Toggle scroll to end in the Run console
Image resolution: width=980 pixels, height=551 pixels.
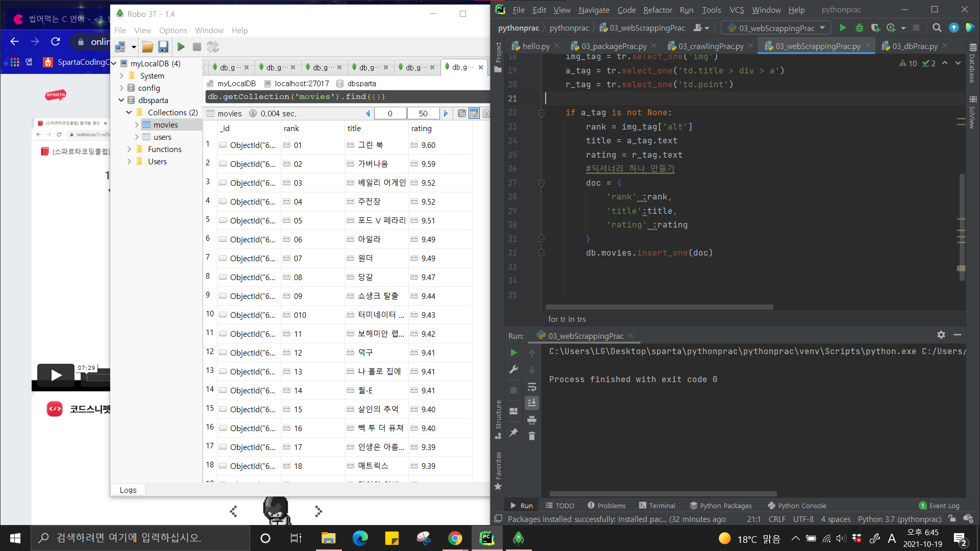pos(532,403)
